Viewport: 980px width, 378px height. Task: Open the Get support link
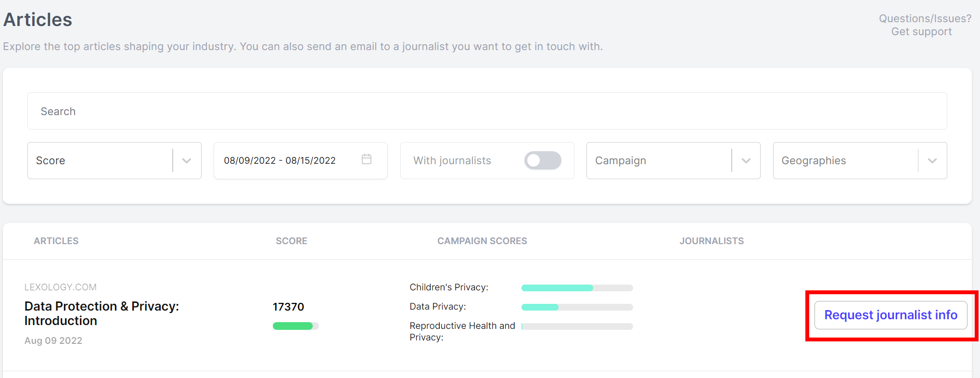coord(921,32)
